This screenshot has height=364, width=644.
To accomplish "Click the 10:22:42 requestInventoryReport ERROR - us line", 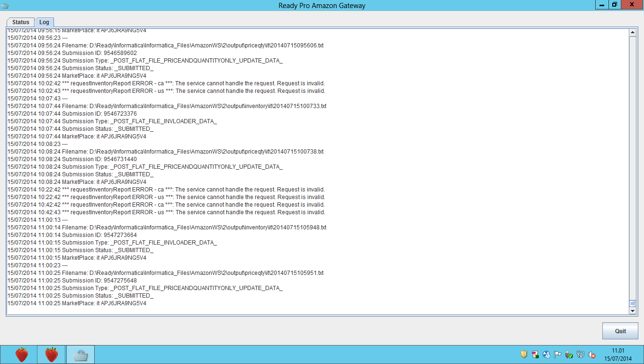I will click(x=166, y=197).
